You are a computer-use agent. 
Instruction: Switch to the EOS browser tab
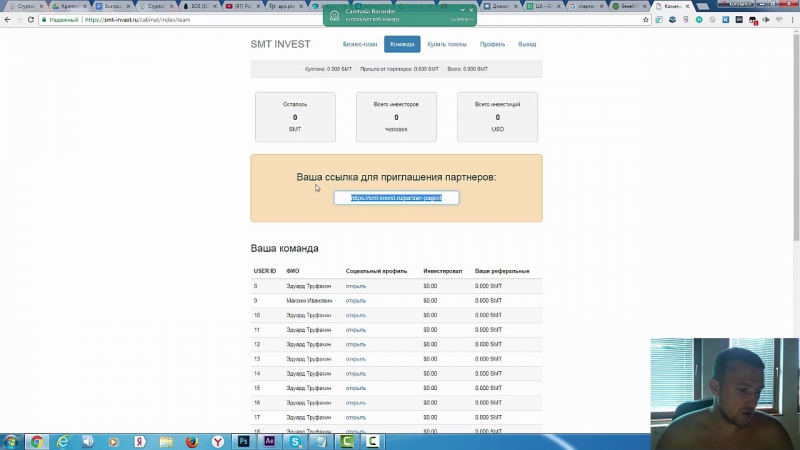point(199,6)
